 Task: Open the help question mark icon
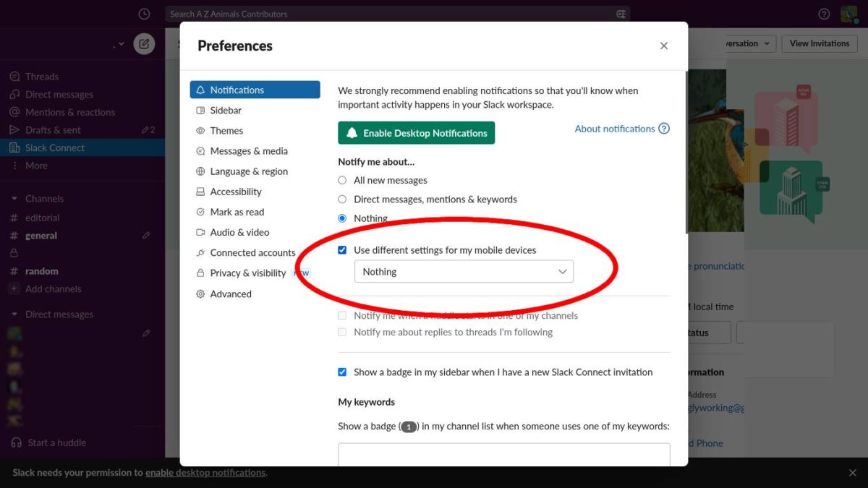pos(824,14)
